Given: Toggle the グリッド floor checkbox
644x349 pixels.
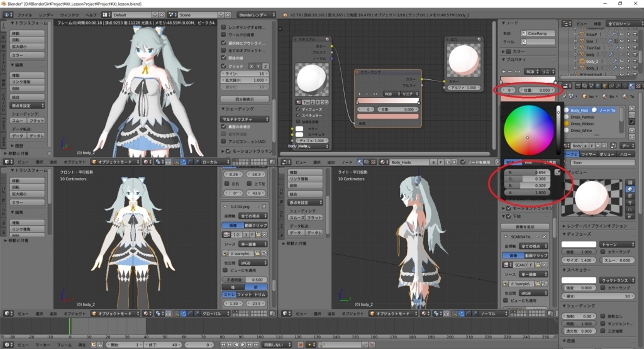Looking at the screenshot, I should point(224,65).
